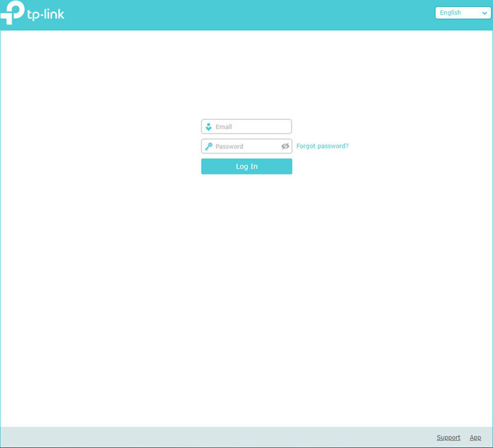Click the Log In button
The width and height of the screenshot is (493, 448).
pos(246,166)
